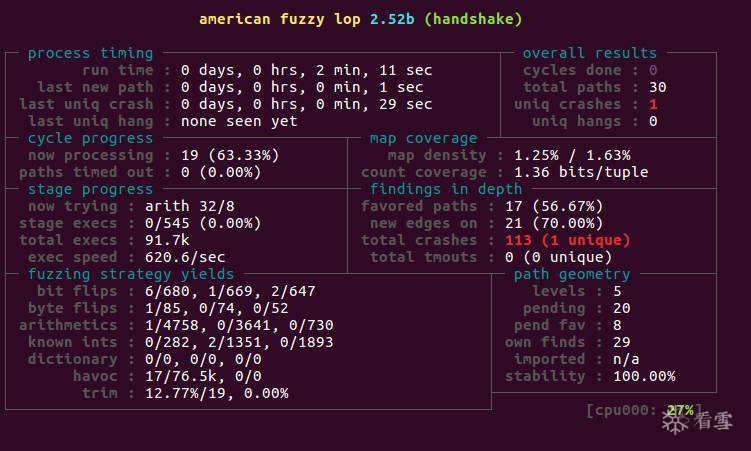Image resolution: width=751 pixels, height=451 pixels.
Task: Click the last uniq crash value '29 sec'
Action: 406,104
